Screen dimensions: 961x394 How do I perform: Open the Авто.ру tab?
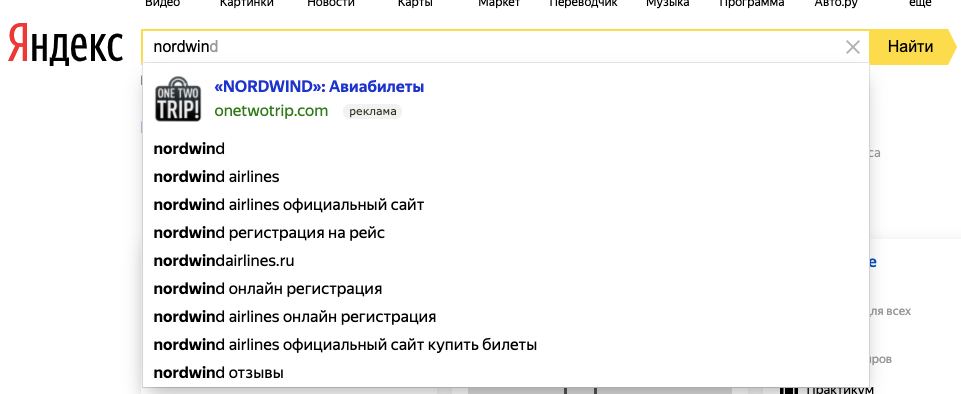coord(836,4)
